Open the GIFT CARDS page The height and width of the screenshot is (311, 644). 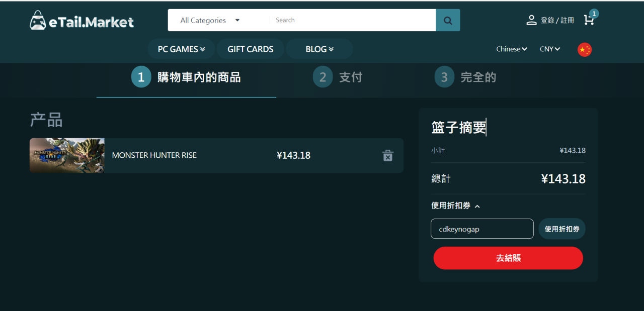click(251, 49)
